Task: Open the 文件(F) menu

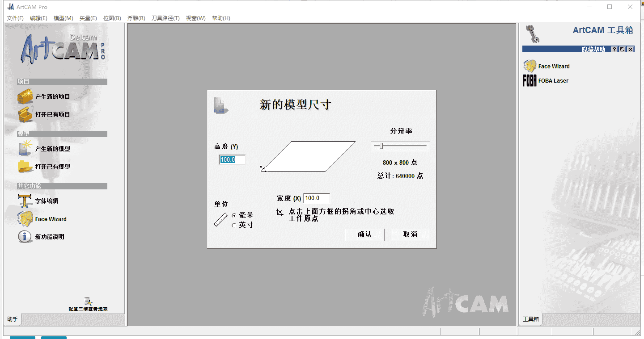Action: pos(15,18)
